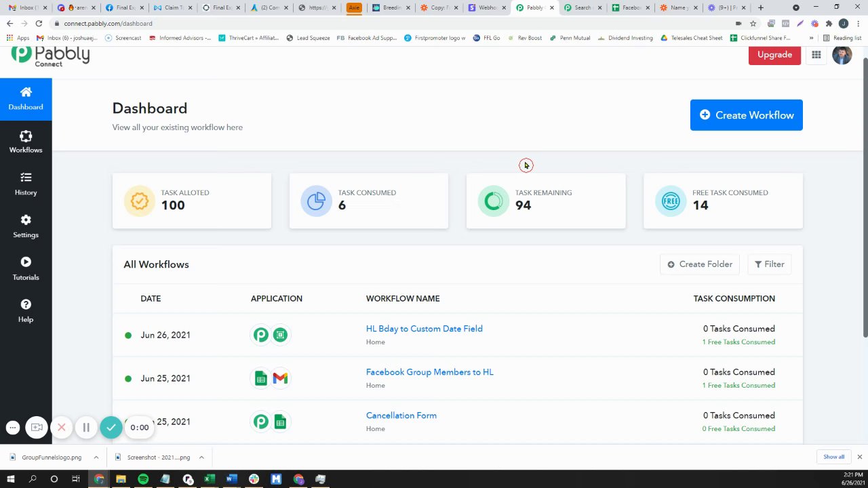868x488 pixels.
Task: Click the recorder more options button
Action: point(12,428)
